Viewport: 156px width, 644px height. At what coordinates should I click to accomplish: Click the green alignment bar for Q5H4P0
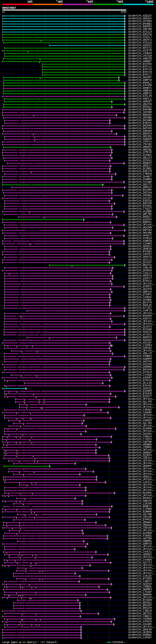(27, 466)
